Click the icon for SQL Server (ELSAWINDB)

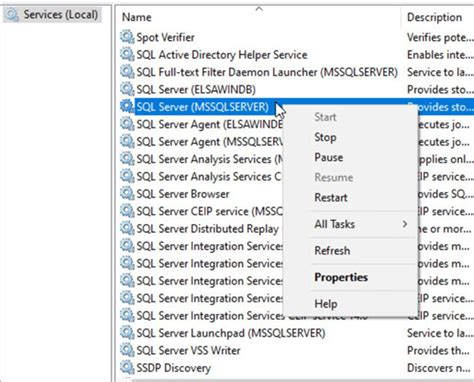127,89
